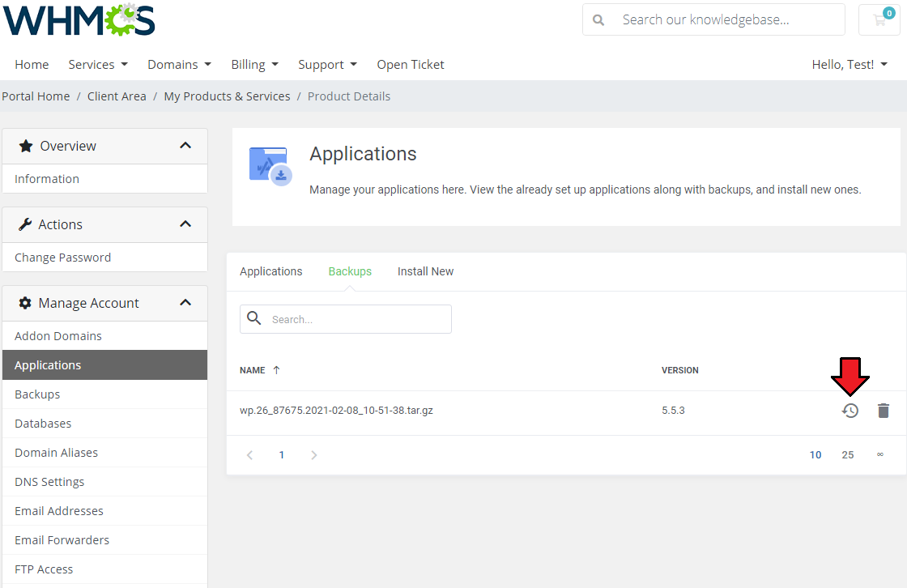Open the Support dropdown menu

tap(327, 64)
